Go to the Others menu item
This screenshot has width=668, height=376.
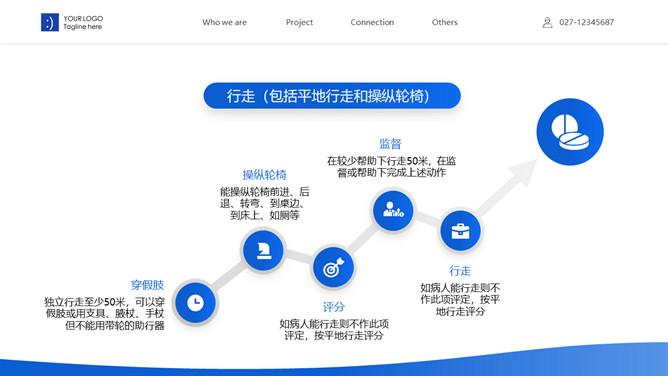tap(444, 22)
